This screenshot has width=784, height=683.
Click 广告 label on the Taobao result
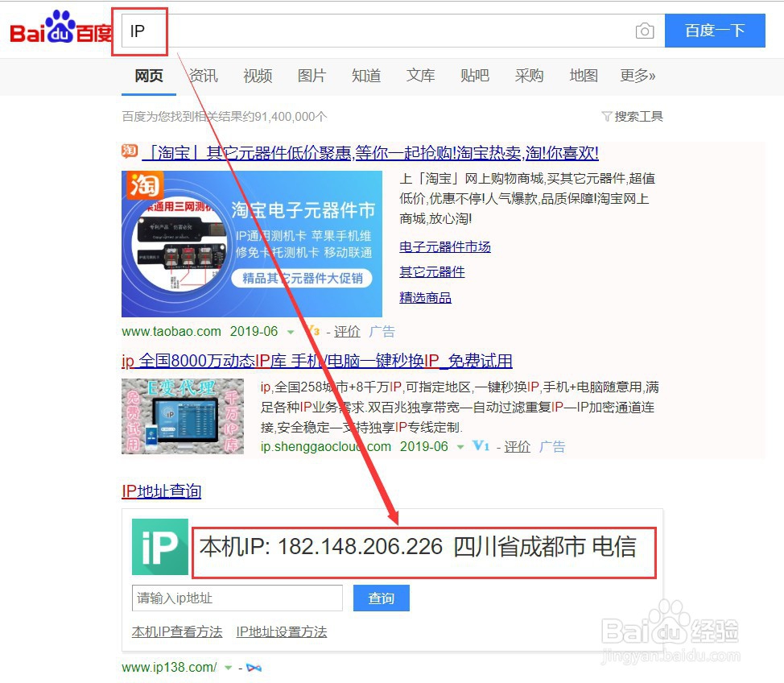(x=382, y=331)
